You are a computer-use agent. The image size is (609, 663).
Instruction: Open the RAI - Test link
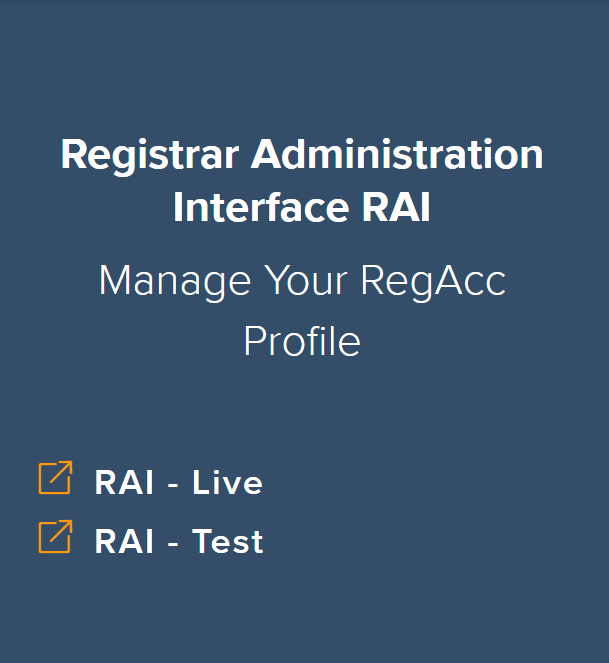[178, 541]
